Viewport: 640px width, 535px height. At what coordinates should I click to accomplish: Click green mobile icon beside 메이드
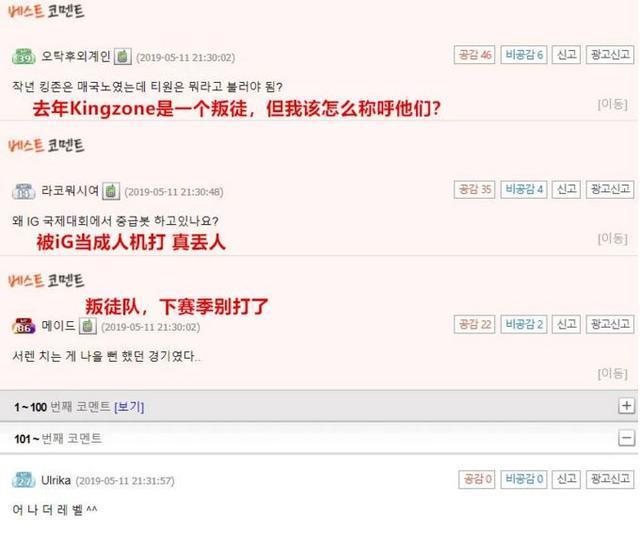click(x=87, y=326)
